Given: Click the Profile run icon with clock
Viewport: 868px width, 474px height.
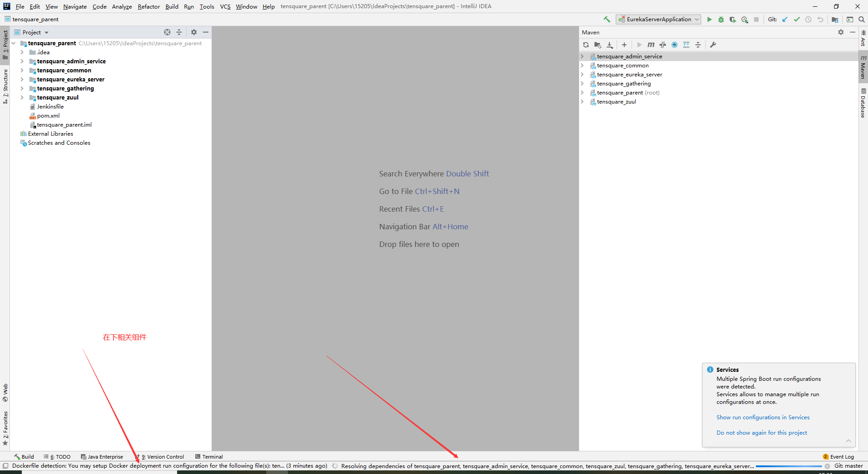Looking at the screenshot, I should (745, 19).
